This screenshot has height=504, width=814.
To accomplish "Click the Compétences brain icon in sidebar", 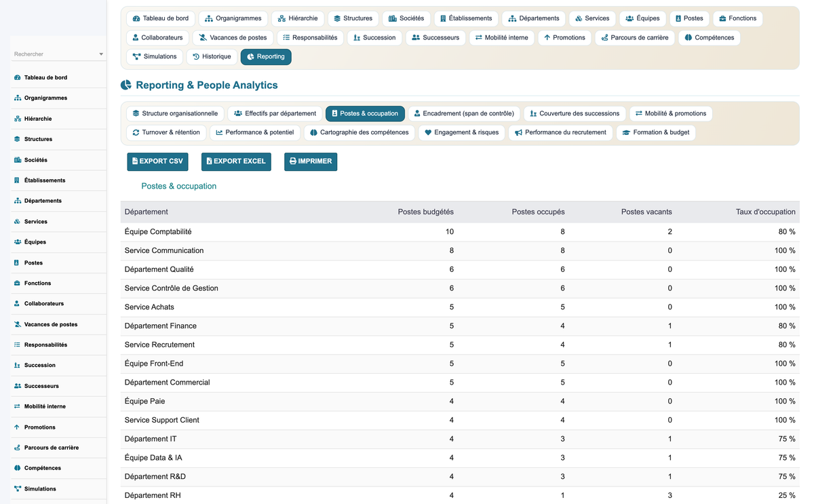I will 17,468.
